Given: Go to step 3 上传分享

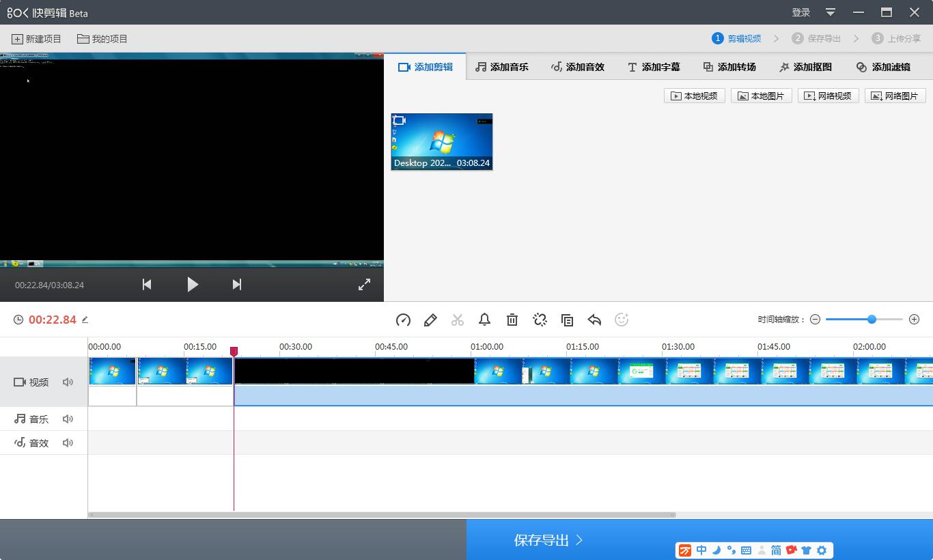Looking at the screenshot, I should point(896,38).
